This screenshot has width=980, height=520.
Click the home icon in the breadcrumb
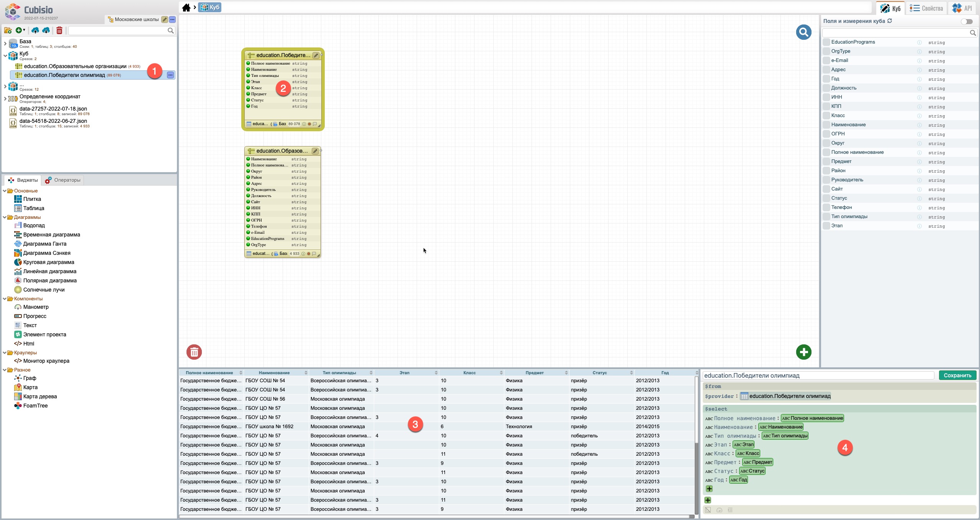(x=186, y=7)
